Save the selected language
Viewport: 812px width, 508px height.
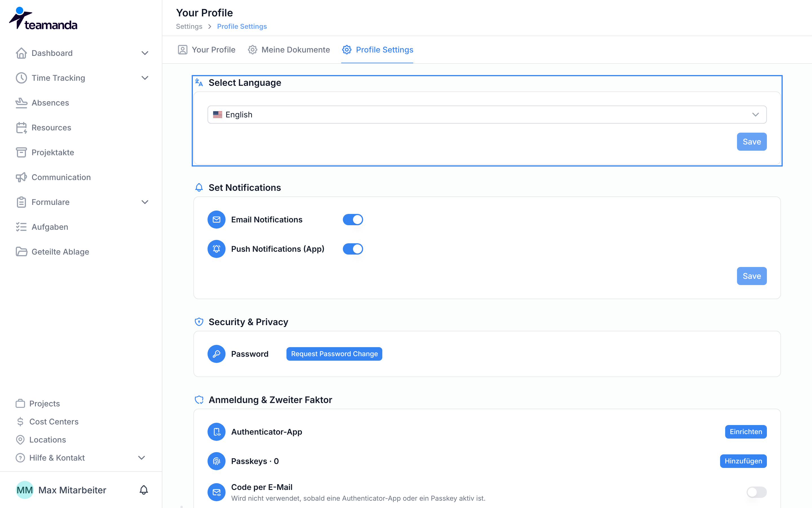point(752,142)
